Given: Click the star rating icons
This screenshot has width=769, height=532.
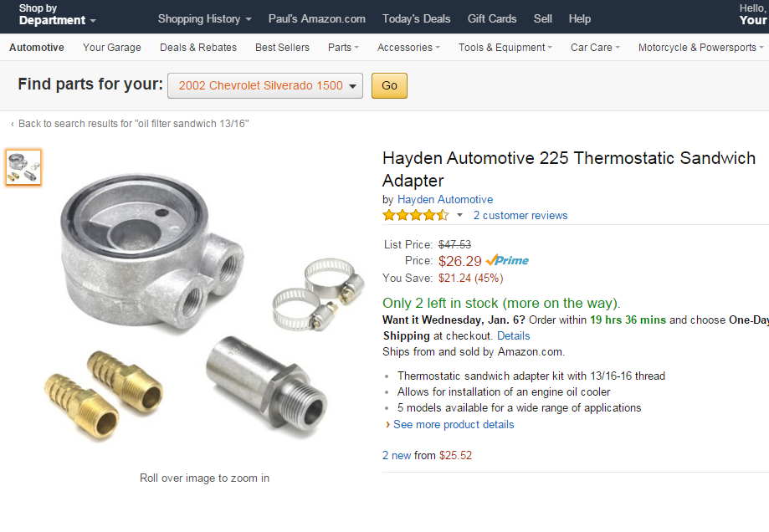Looking at the screenshot, I should (415, 216).
